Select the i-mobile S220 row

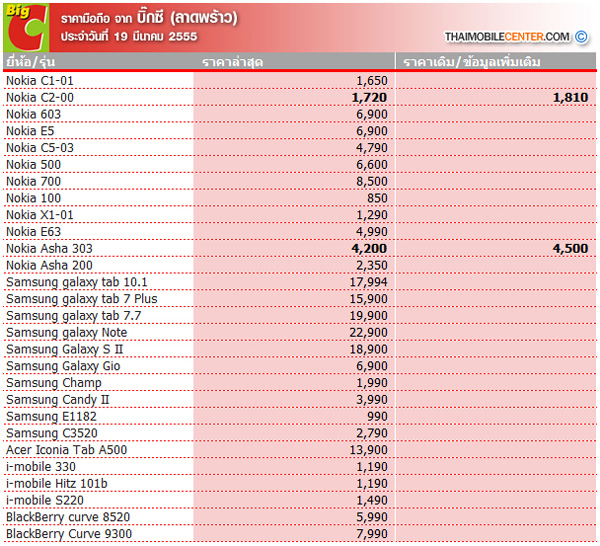click(45, 501)
